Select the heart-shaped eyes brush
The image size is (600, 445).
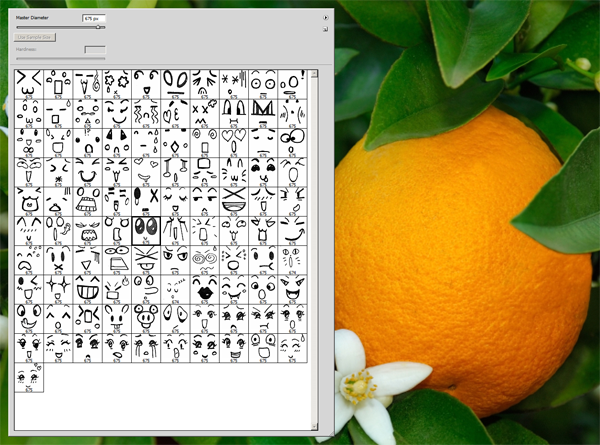point(233,142)
